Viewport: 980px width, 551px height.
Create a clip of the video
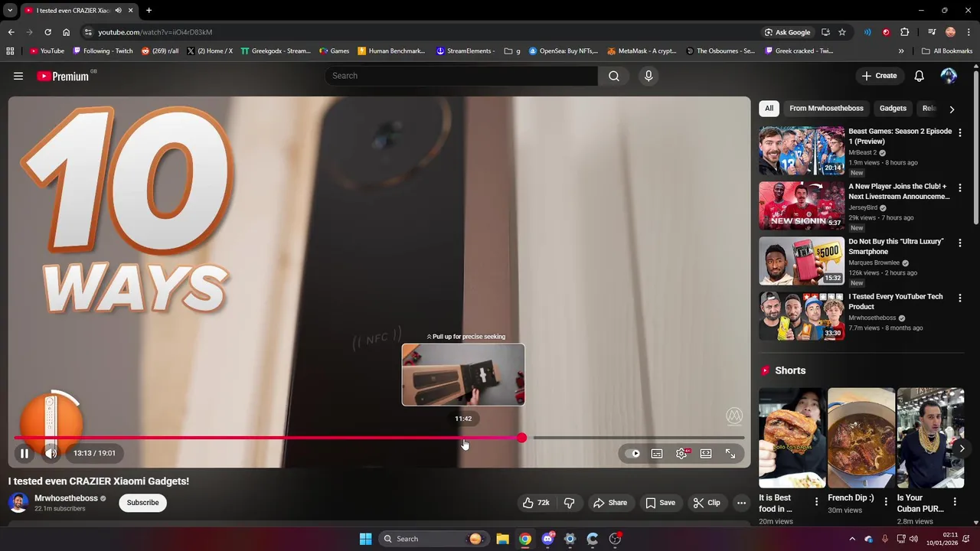coord(707,503)
